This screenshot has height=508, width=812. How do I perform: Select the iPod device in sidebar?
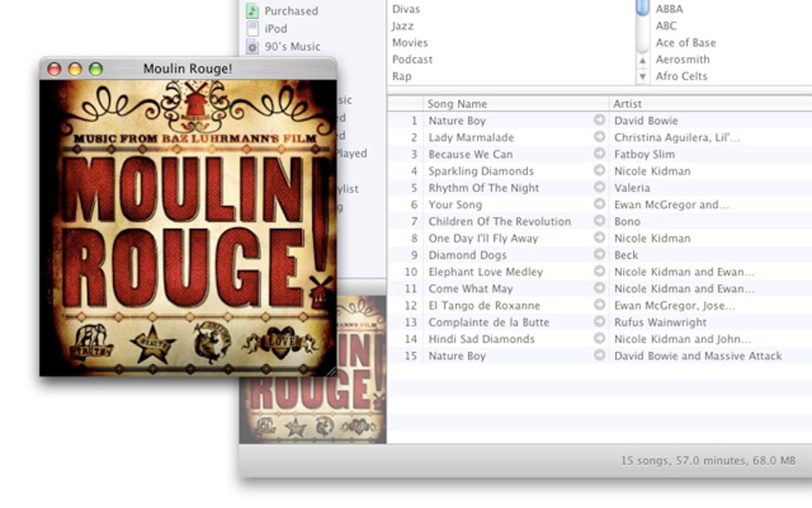tap(275, 29)
